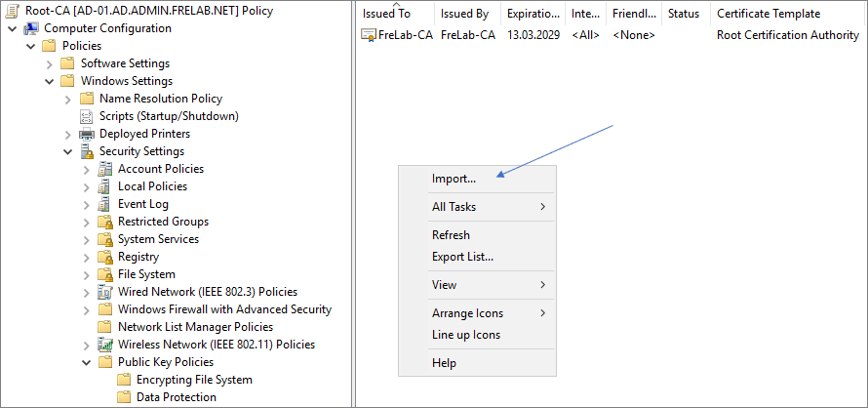
Task: Expand the Name Resolution Policy node
Action: pos(68,99)
